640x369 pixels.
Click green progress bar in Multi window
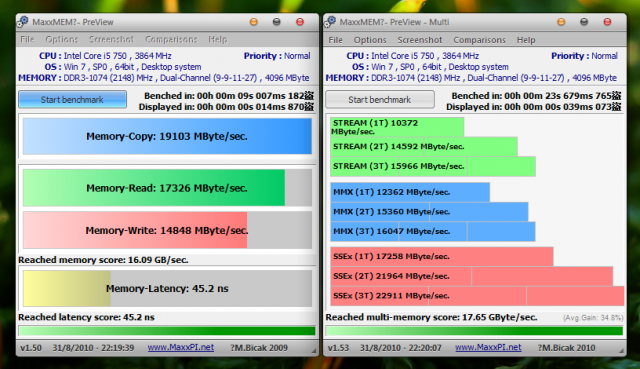(474, 331)
